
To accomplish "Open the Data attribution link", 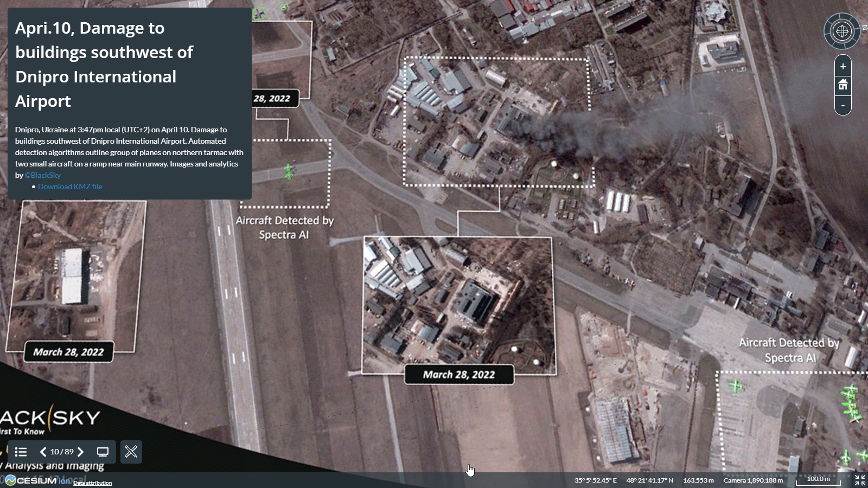I will pos(93,483).
